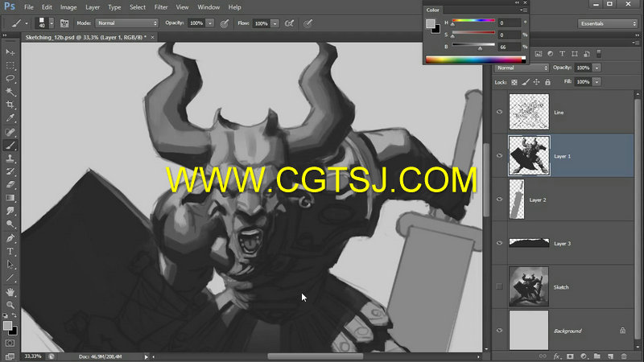The width and height of the screenshot is (644, 362).
Task: Open the Layer menu
Action: click(x=93, y=7)
